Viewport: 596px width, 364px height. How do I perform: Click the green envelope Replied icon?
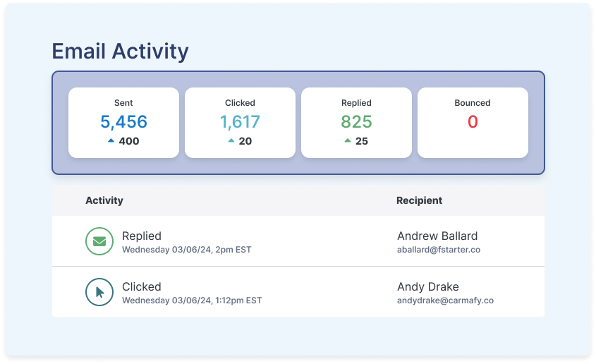[99, 241]
